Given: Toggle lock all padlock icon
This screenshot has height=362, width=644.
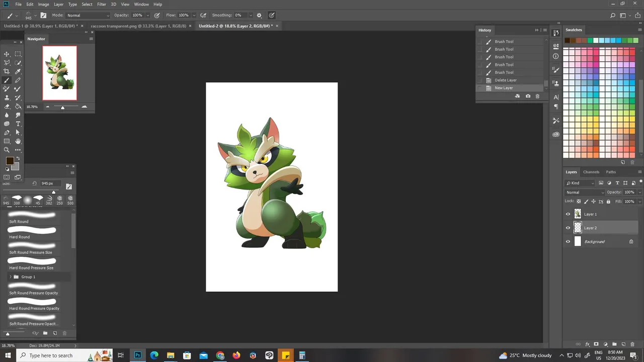Looking at the screenshot, I should [608, 202].
